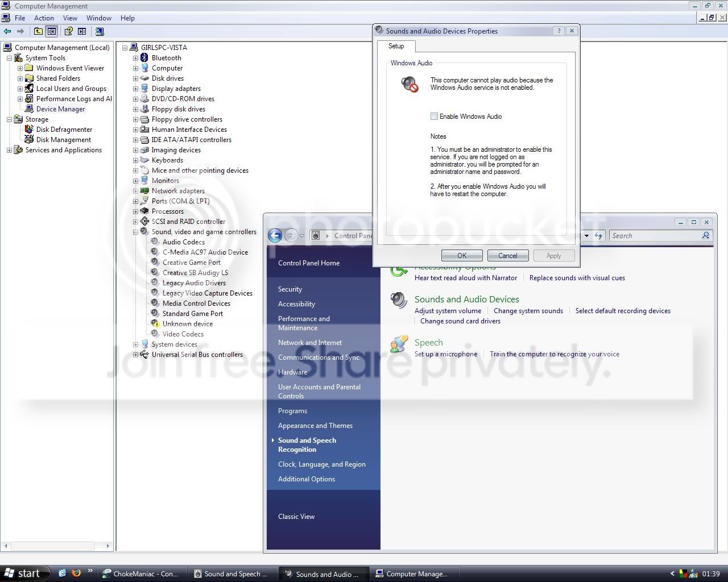Click the Bluetooth device icon in tree

pyautogui.click(x=144, y=58)
